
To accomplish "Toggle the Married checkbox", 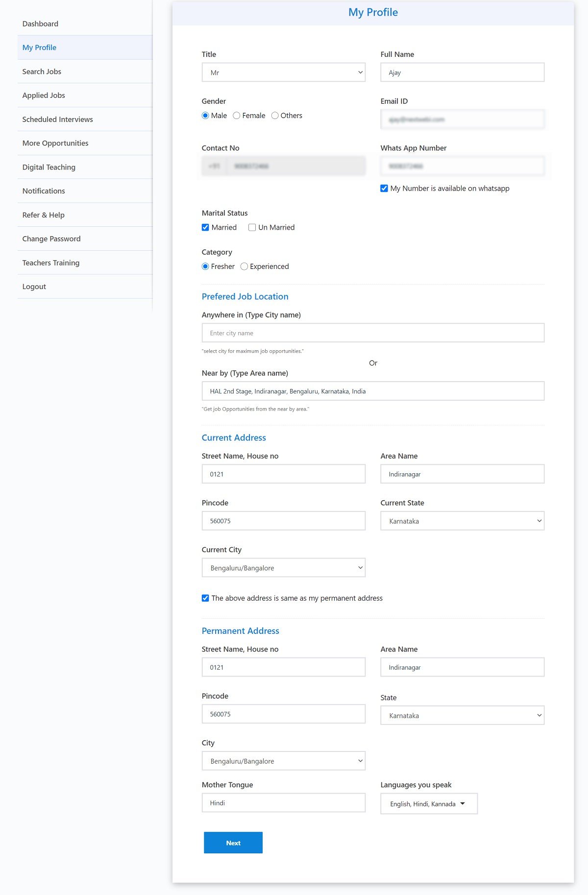I will coord(205,227).
